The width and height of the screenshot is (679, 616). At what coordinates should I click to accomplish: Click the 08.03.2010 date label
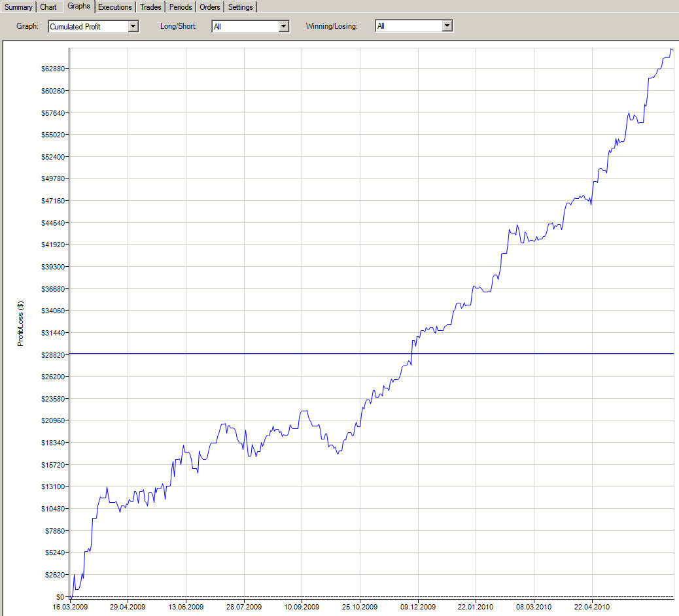tap(534, 607)
